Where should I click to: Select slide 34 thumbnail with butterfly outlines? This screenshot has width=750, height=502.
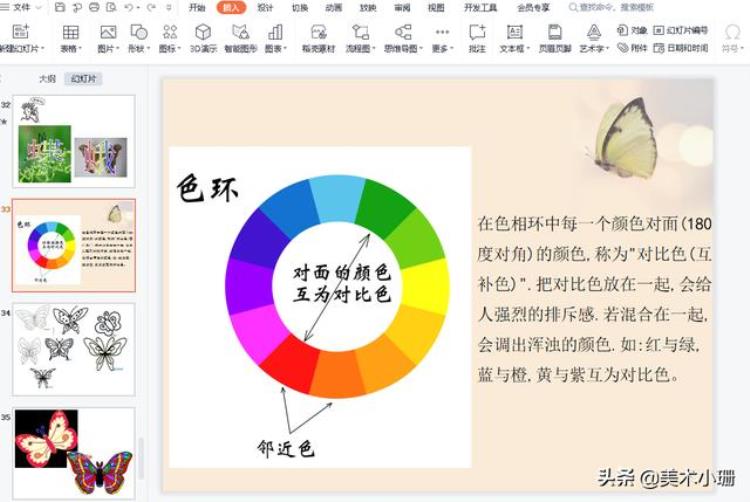[73, 348]
